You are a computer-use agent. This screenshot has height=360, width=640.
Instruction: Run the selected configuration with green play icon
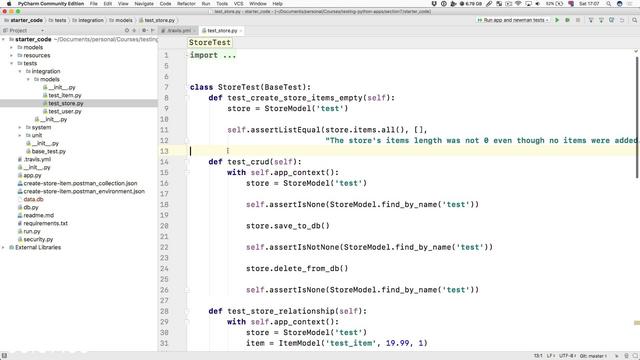557,20
